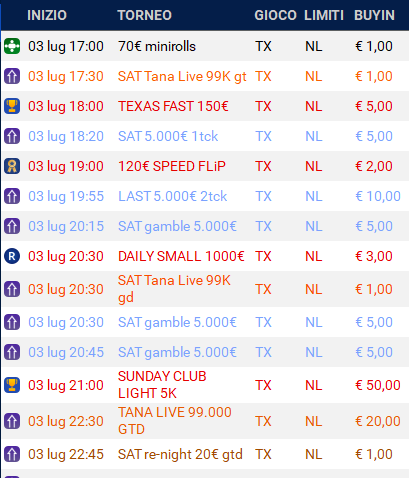
Task: Click the R rebuy icon for DAILY SMALL 1000€
Action: pos(12,256)
